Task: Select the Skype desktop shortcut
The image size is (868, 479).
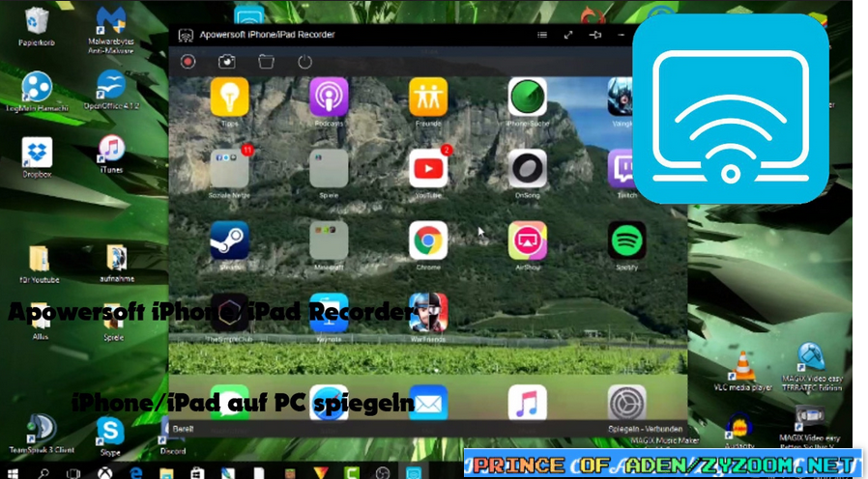Action: 110,437
